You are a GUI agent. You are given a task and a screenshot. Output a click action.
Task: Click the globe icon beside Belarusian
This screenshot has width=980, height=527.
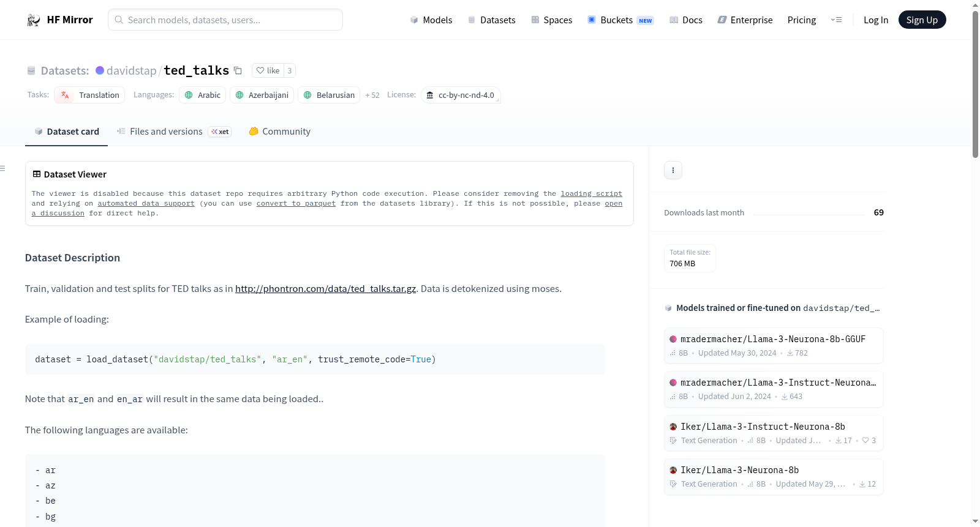307,95
